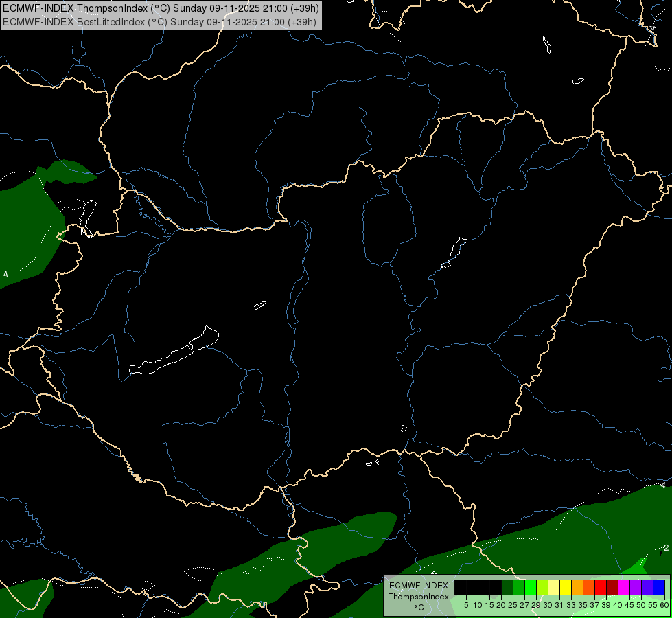Select the magenta 40-45 legend swatch
Screen dimensions: 672x618
pyautogui.click(x=625, y=587)
